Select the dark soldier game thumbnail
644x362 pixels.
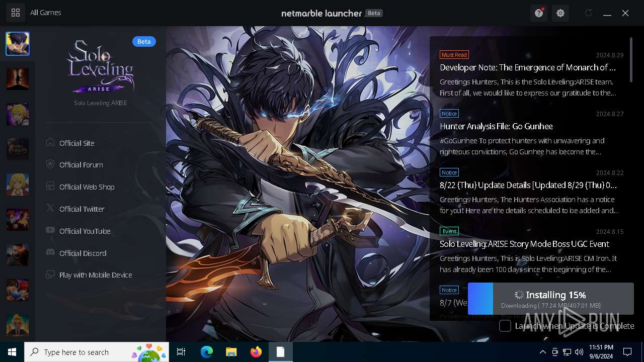(x=18, y=255)
